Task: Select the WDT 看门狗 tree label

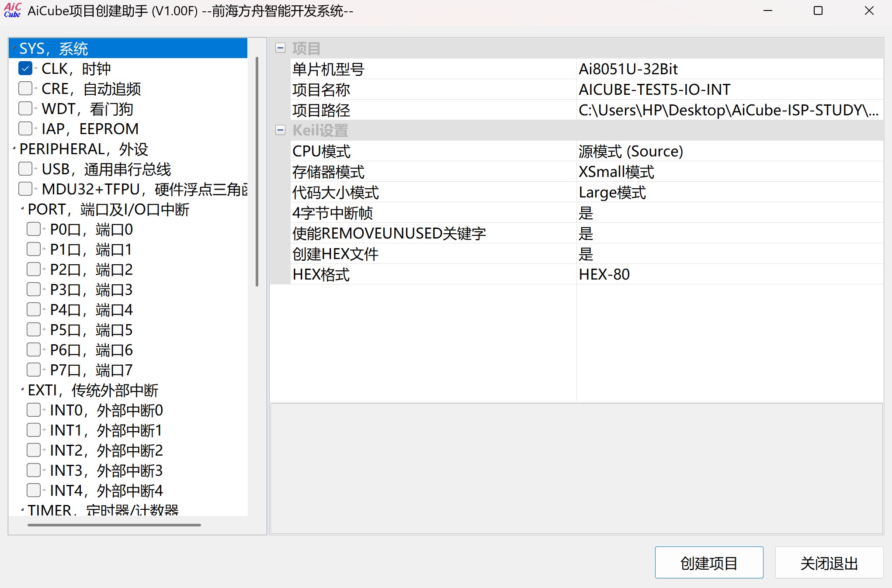Action: pos(87,109)
